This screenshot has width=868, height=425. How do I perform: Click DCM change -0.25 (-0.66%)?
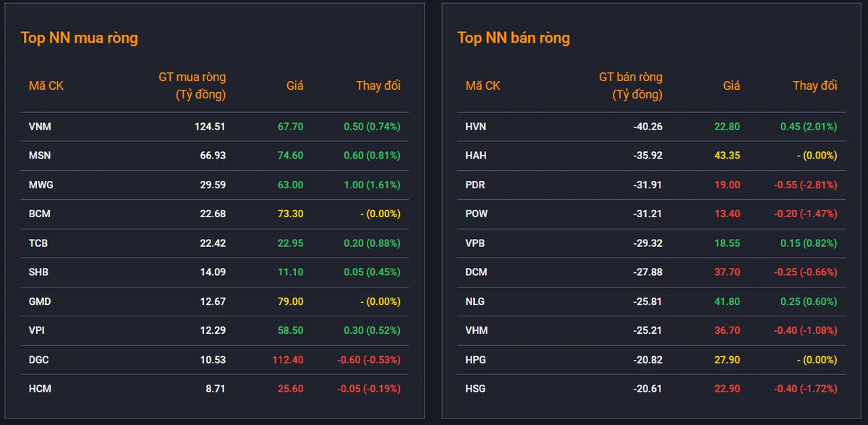(x=806, y=272)
